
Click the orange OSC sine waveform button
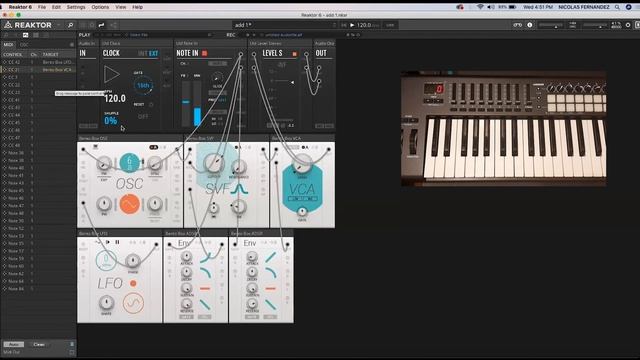(x=130, y=204)
